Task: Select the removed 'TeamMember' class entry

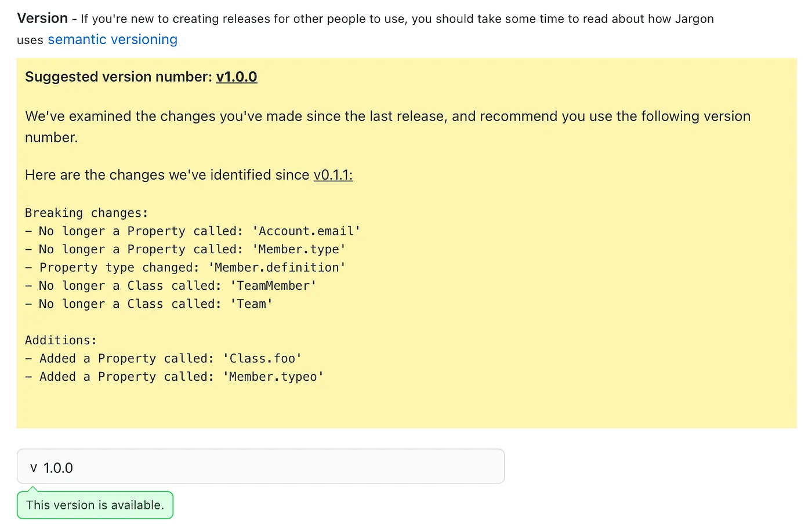Action: pyautogui.click(x=171, y=285)
